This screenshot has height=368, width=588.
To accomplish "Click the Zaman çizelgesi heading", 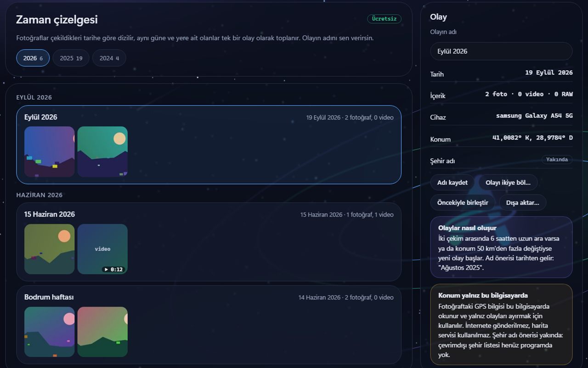I will tap(57, 19).
